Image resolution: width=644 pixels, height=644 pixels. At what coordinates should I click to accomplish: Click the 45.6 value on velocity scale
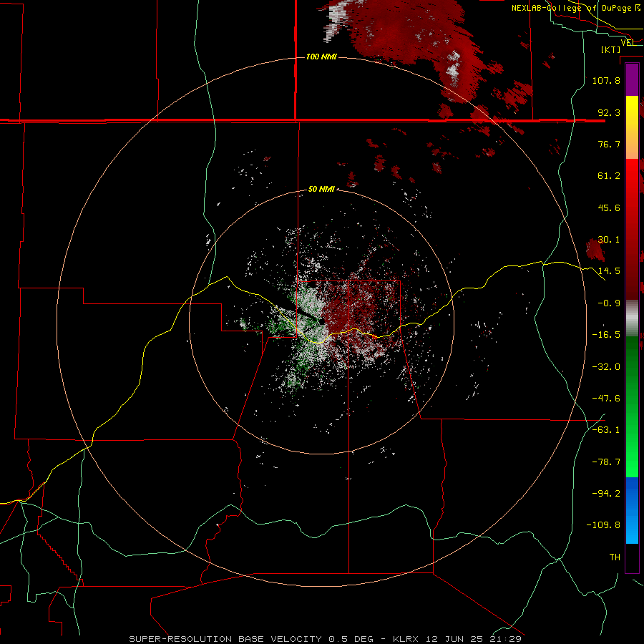[x=609, y=208]
